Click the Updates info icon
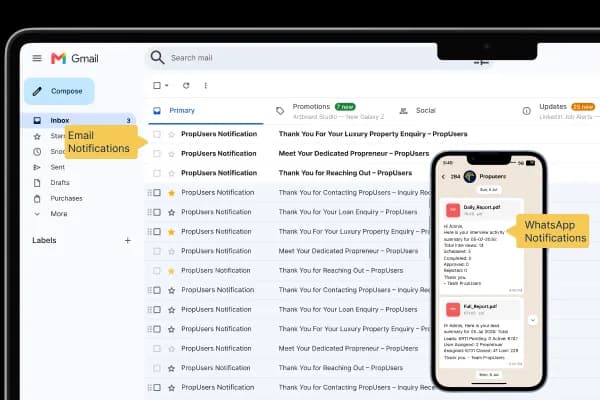 pos(527,111)
